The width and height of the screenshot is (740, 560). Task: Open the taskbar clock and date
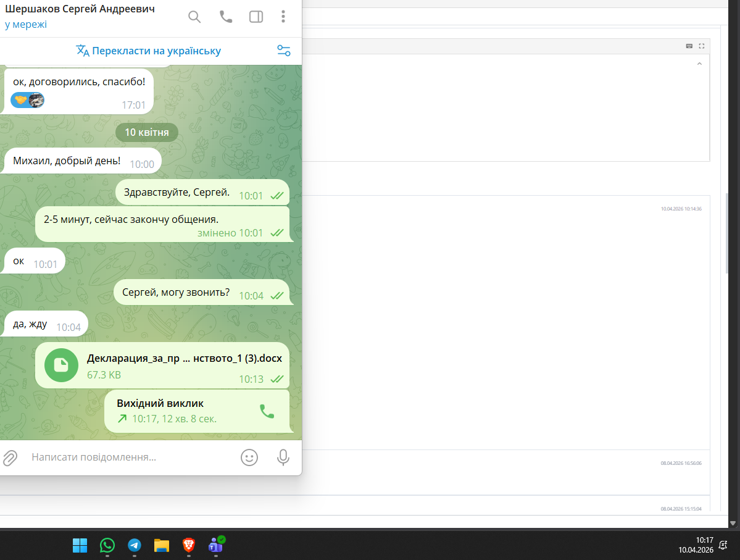point(696,545)
